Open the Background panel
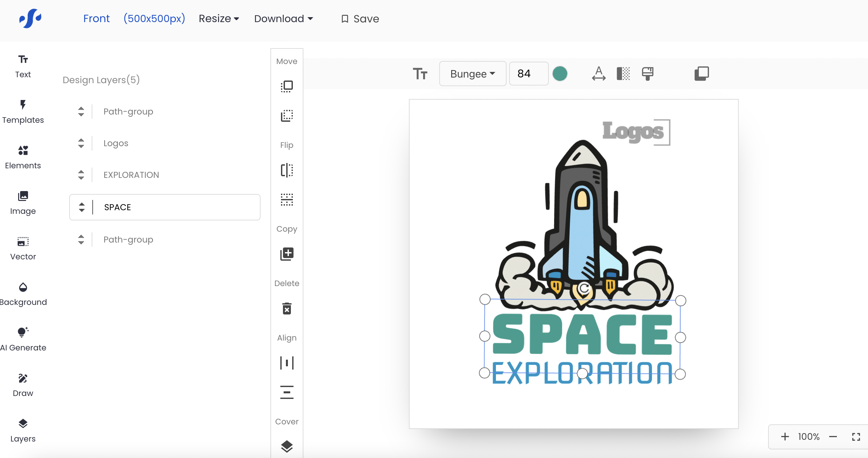Viewport: 868px width, 458px height. tap(23, 294)
